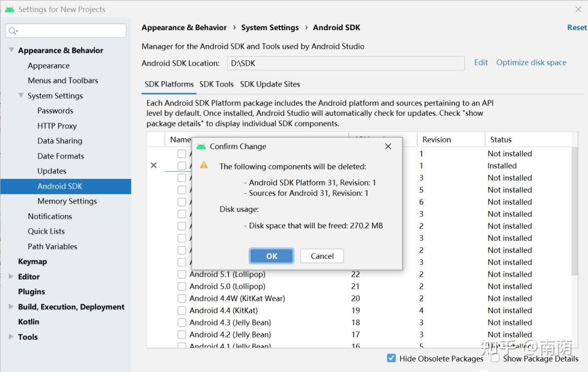The image size is (588, 372).
Task: Collapse the System Settings node
Action: 21,95
